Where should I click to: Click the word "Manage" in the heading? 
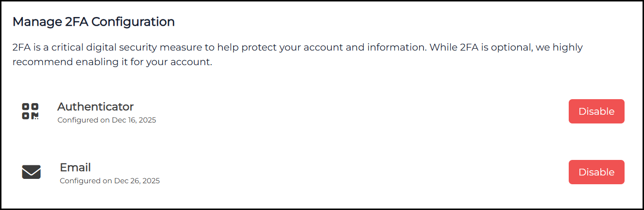click(x=32, y=22)
